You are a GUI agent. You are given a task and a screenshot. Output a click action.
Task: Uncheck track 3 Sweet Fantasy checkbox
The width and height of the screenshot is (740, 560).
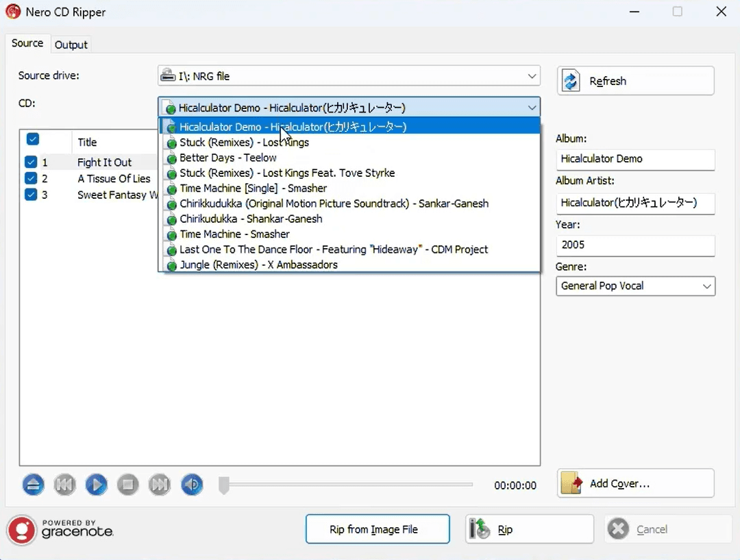point(31,195)
